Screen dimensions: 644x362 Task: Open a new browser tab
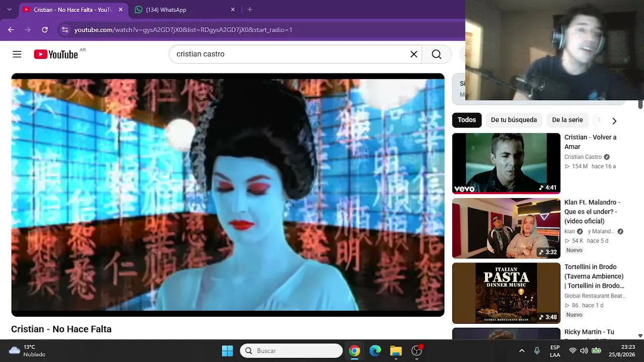[x=250, y=10]
